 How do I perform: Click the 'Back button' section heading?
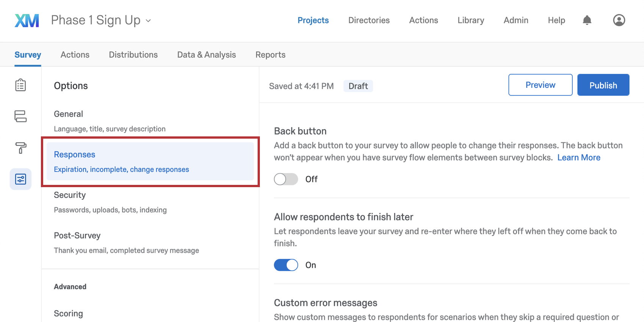coord(300,131)
